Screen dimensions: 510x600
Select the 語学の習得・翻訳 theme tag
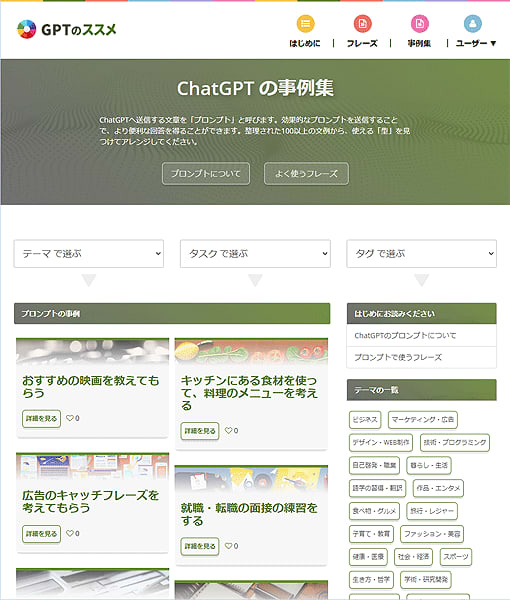point(377,488)
